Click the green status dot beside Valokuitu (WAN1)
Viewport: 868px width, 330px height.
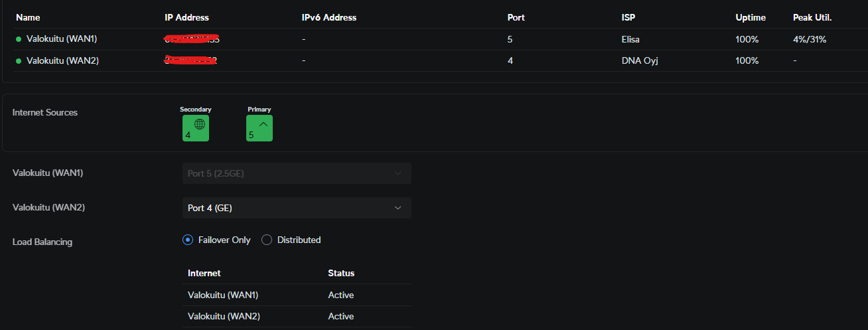tap(19, 39)
